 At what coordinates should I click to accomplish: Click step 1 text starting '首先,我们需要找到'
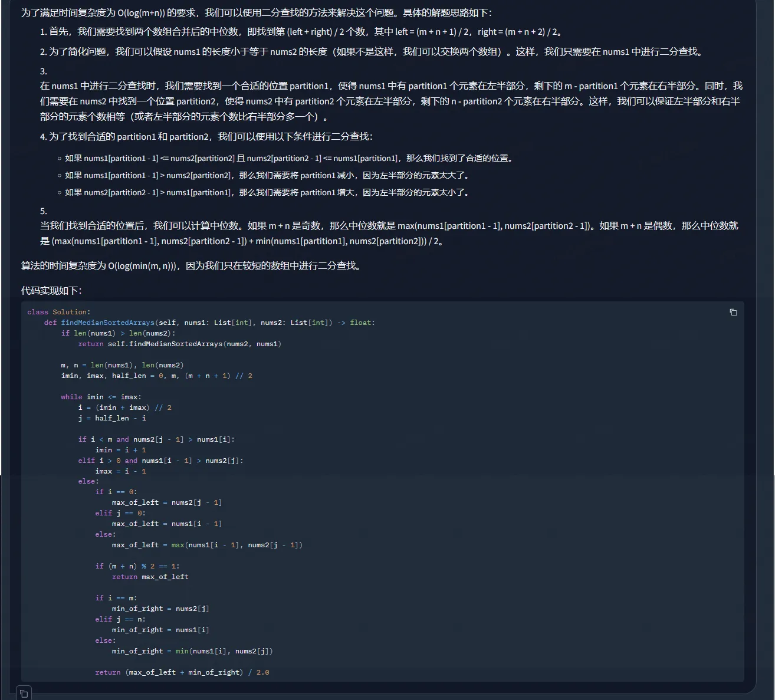(x=306, y=32)
